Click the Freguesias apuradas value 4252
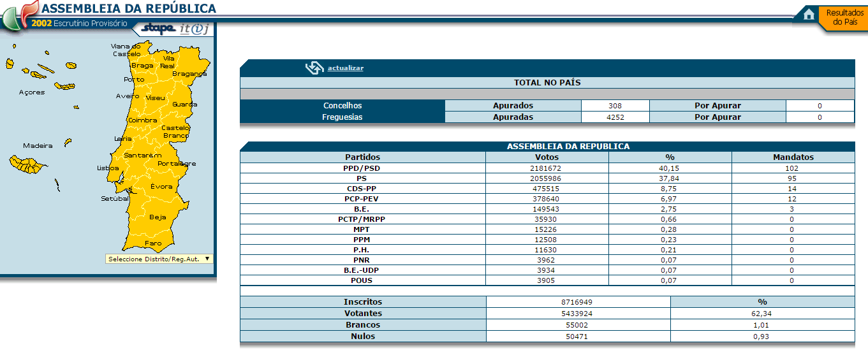Screen dimensions: 868x355 click(x=615, y=117)
